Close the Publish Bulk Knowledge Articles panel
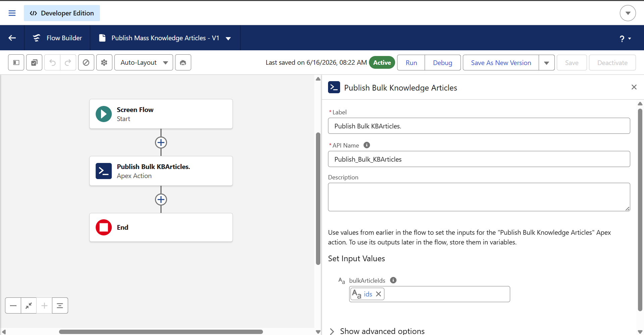 pos(634,87)
